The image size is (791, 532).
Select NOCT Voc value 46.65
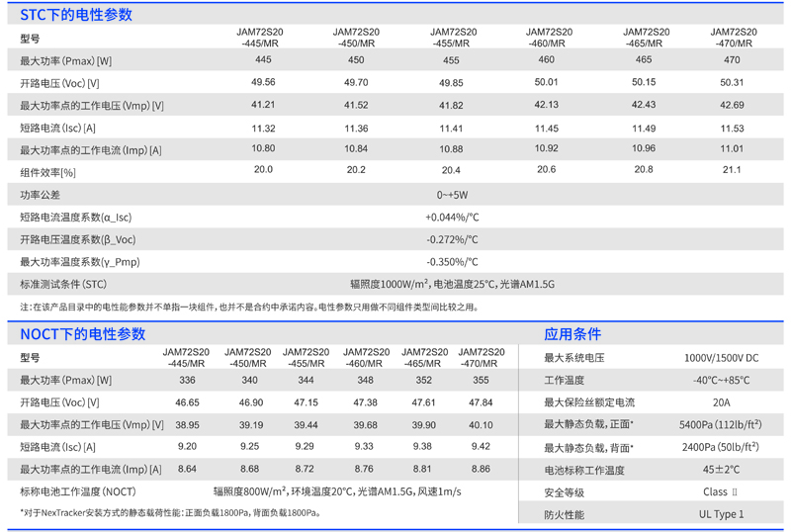point(187,402)
